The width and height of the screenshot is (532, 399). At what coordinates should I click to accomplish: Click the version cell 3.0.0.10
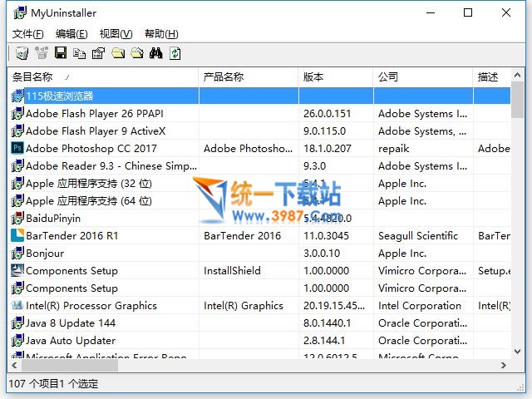[322, 253]
